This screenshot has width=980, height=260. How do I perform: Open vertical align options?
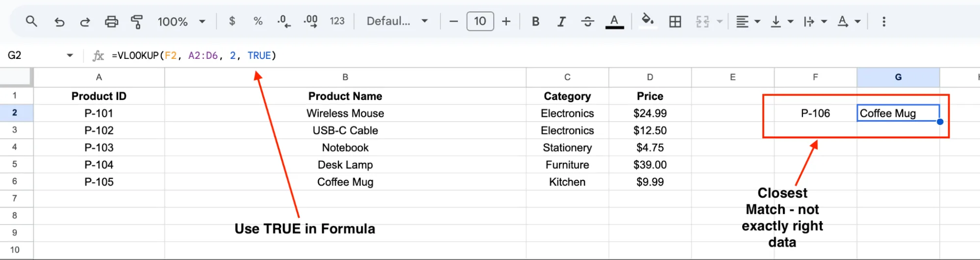point(781,22)
